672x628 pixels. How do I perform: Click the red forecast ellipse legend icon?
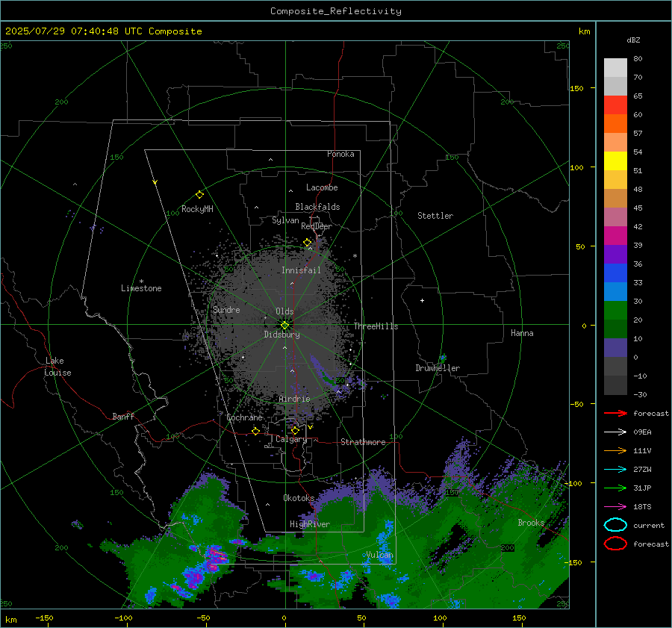[x=615, y=544]
